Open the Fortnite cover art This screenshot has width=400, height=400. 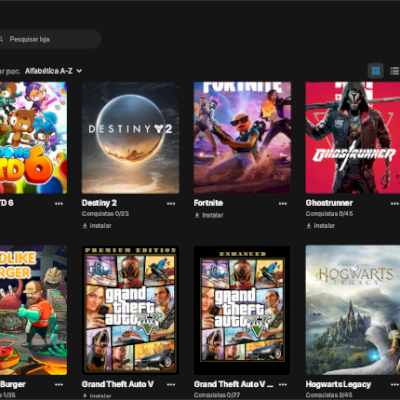click(x=242, y=138)
